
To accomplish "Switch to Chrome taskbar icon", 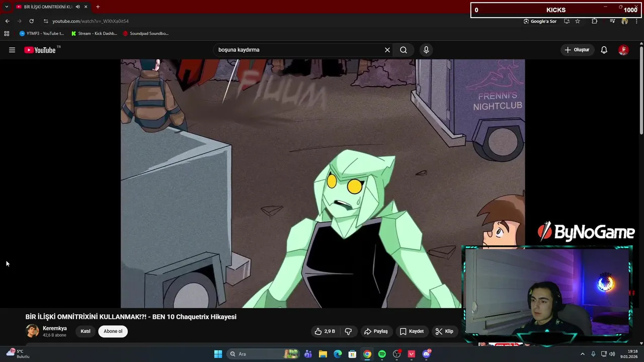I will [x=367, y=354].
